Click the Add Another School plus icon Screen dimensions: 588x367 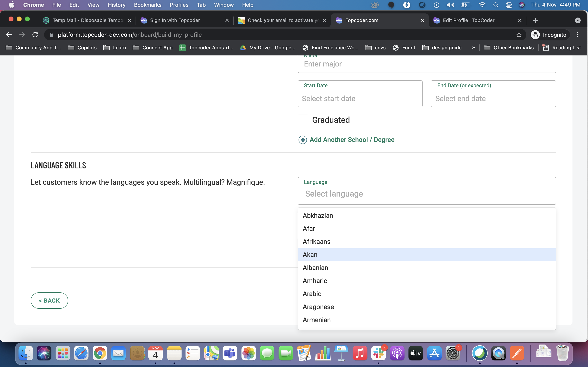(x=303, y=140)
